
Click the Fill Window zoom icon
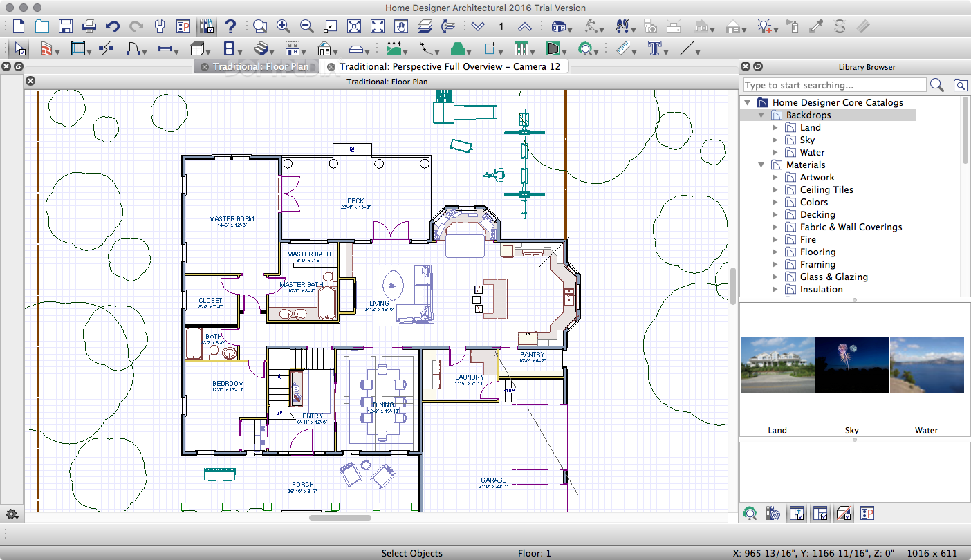(x=353, y=27)
